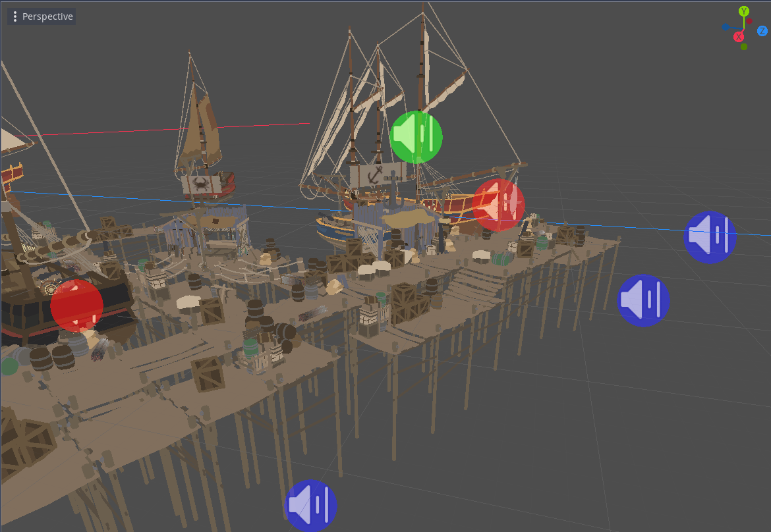Open the Perspective view menu
The width and height of the screenshot is (771, 532).
pyautogui.click(x=42, y=16)
